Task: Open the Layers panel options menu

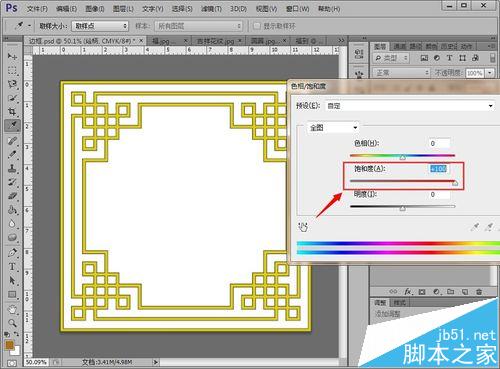Action: pos(491,46)
